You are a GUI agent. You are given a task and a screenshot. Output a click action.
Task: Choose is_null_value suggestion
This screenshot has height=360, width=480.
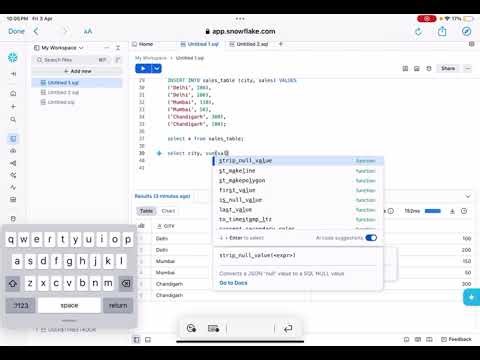click(x=298, y=200)
